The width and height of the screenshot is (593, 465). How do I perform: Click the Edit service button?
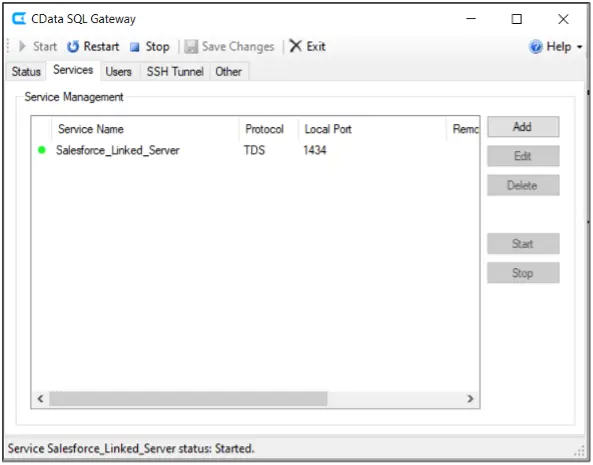pos(523,156)
